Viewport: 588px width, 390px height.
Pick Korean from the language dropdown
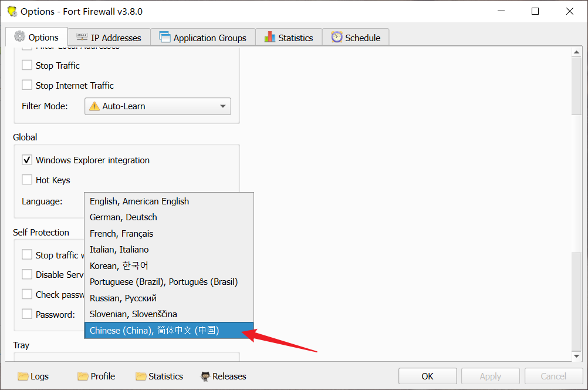[x=119, y=265]
